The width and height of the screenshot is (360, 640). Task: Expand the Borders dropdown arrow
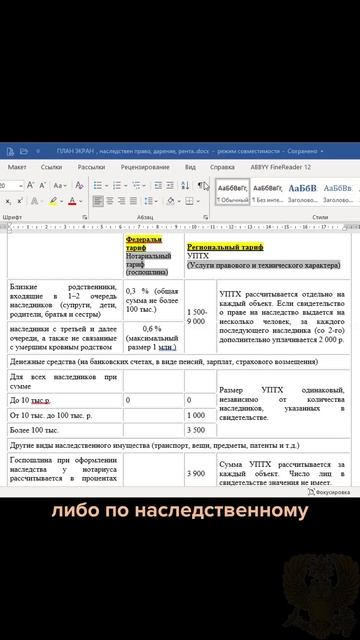tap(198, 201)
